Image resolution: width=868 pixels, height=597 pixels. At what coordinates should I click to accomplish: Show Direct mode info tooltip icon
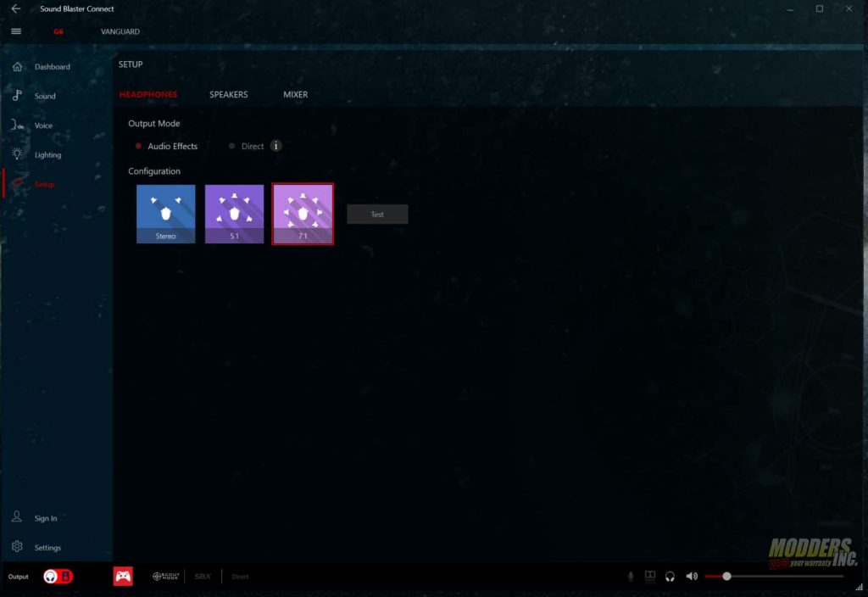(275, 146)
